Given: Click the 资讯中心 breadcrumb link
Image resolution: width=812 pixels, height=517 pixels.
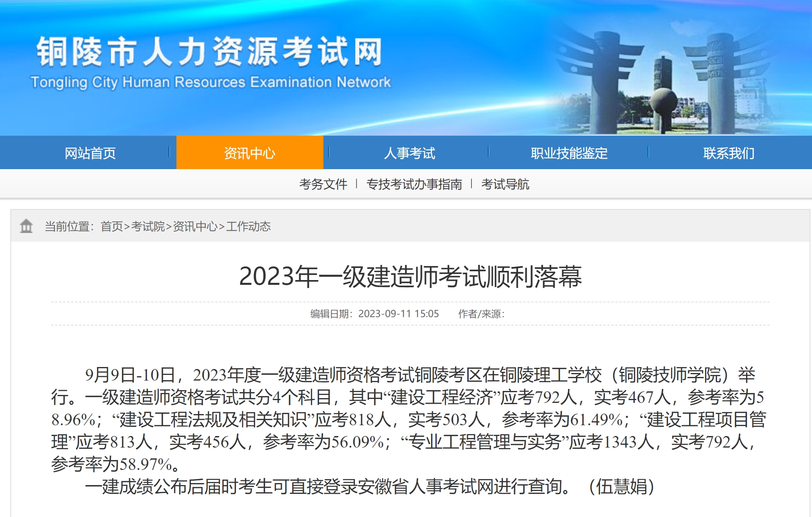Looking at the screenshot, I should [x=195, y=226].
